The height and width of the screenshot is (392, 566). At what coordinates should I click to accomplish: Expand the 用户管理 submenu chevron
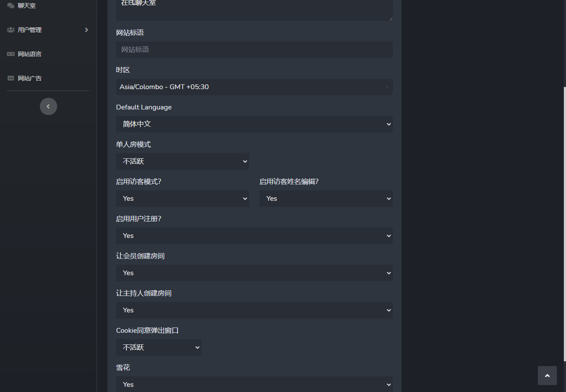click(x=87, y=30)
